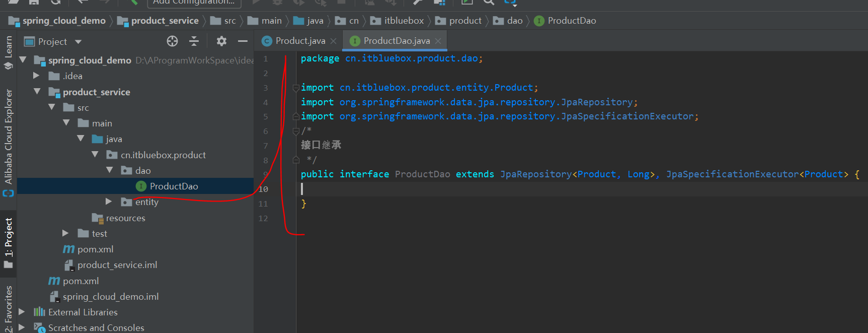Image resolution: width=868 pixels, height=333 pixels.
Task: Expand the test folder arrow
Action: click(65, 233)
